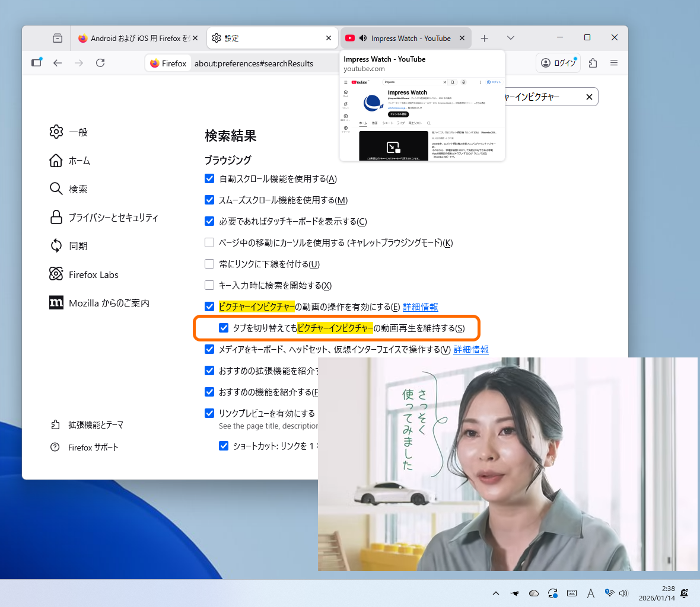Viewport: 700px width, 607px height.
Task: Reload the current page
Action: [100, 63]
